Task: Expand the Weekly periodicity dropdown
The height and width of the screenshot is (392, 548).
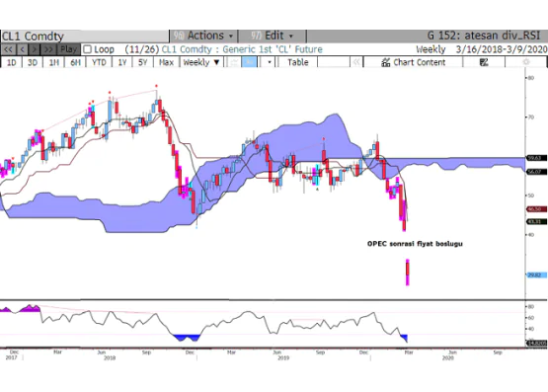Action: tap(201, 62)
